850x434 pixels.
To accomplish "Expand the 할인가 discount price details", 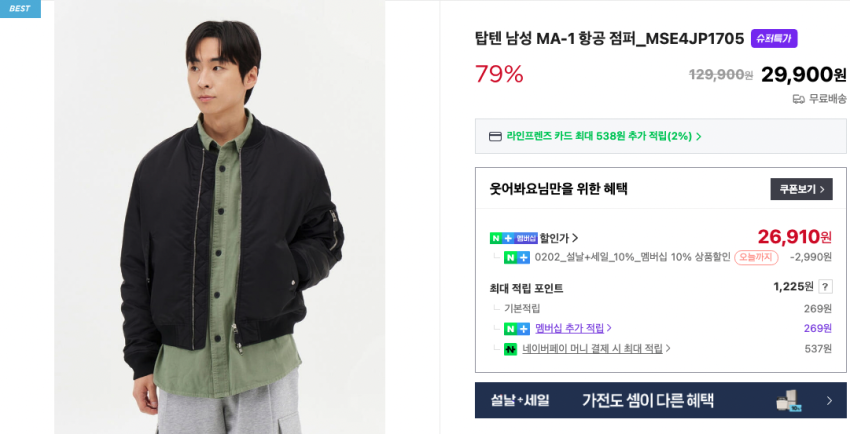I will click(559, 238).
